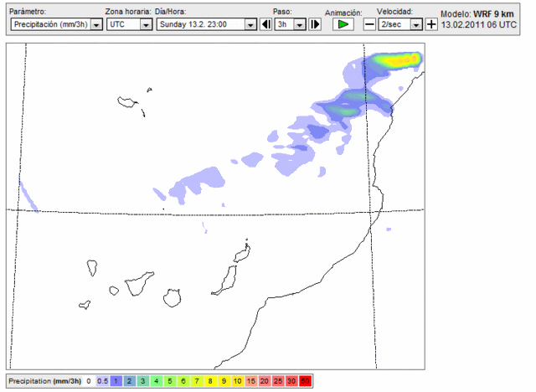Open the Parámetro Precipitación dropdown

click(x=57, y=24)
